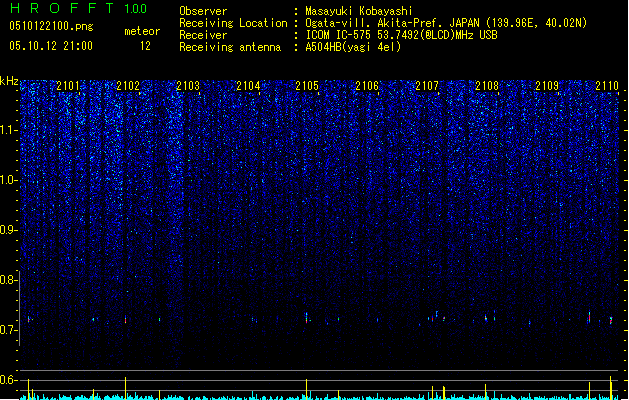This screenshot has height=400, width=629.
Task: Select the ICOM IC-575 receiver text
Action: pos(401,35)
